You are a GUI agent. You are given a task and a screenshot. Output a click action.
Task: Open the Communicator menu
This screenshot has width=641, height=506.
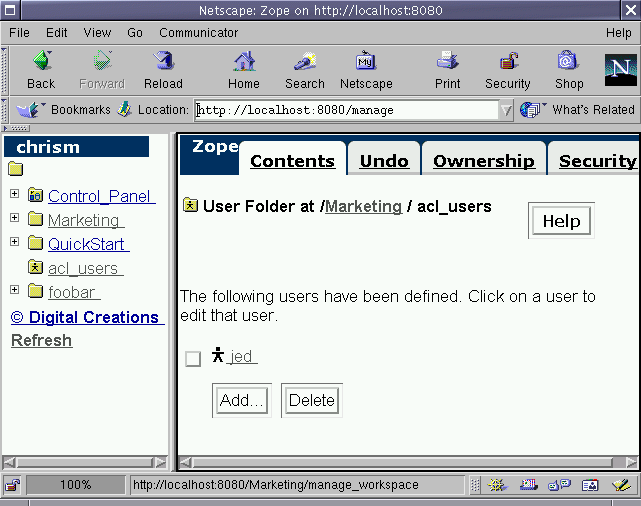199,33
